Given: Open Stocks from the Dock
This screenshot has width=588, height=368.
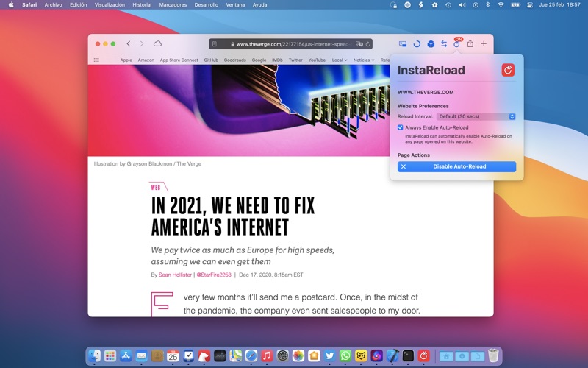Looking at the screenshot, I should (x=220, y=355).
